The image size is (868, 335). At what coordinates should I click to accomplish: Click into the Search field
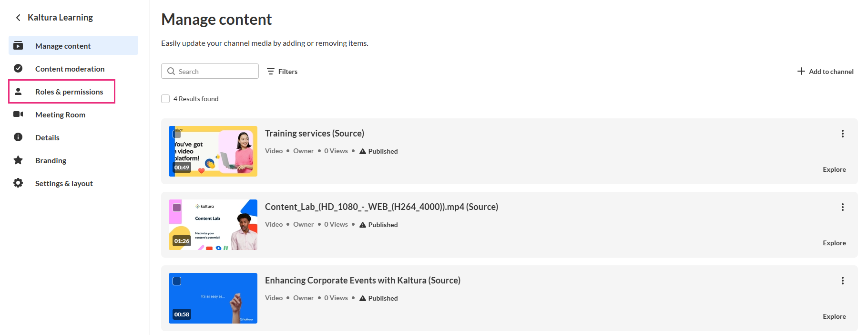[210, 71]
